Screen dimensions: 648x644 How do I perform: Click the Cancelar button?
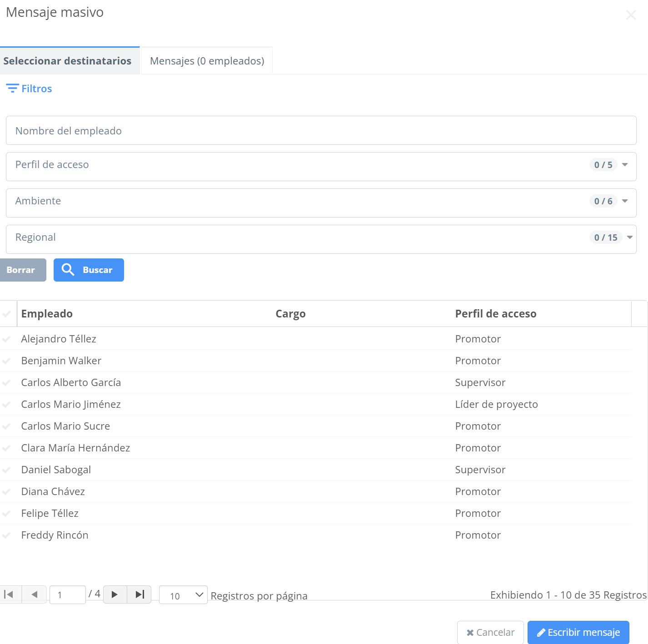click(490, 632)
